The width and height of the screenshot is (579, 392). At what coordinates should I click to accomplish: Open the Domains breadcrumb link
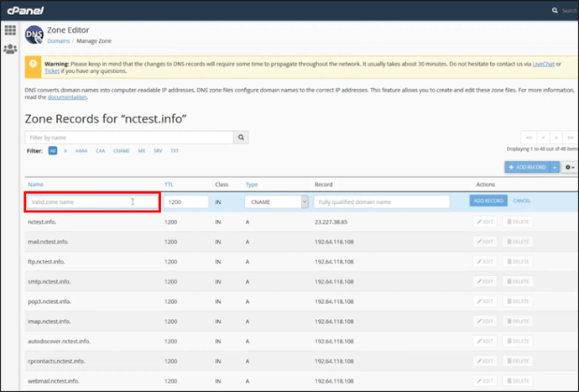[59, 41]
